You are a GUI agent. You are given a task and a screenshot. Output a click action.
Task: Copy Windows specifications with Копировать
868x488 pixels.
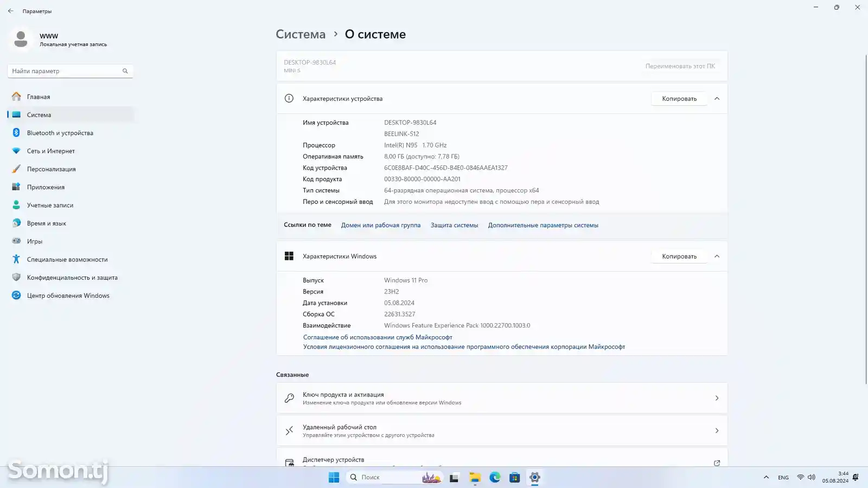[679, 256]
